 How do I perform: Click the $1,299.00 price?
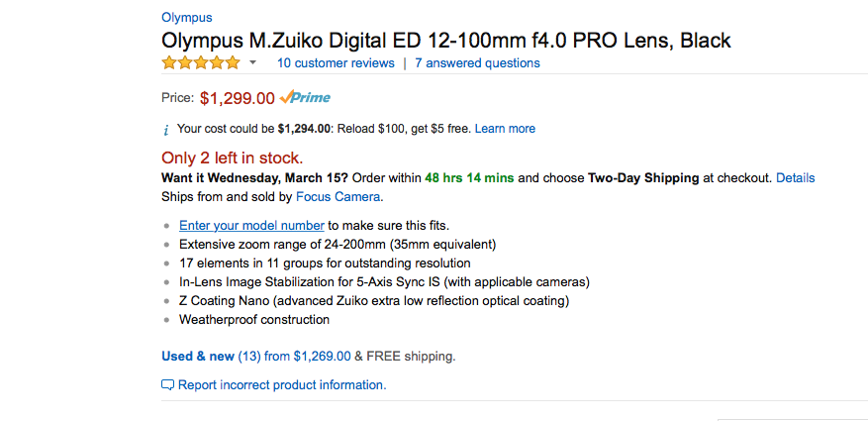click(x=238, y=99)
